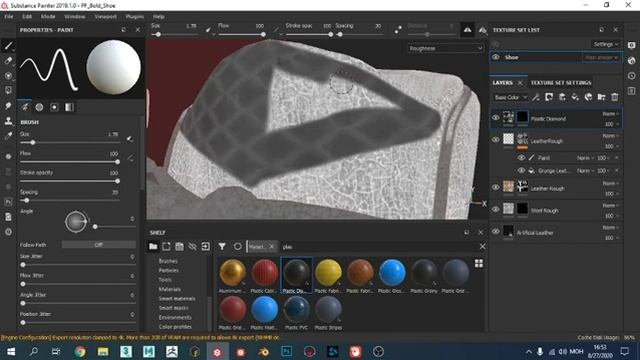Image resolution: width=640 pixels, height=360 pixels.
Task: Open the Viewport menu
Action: click(x=105, y=17)
